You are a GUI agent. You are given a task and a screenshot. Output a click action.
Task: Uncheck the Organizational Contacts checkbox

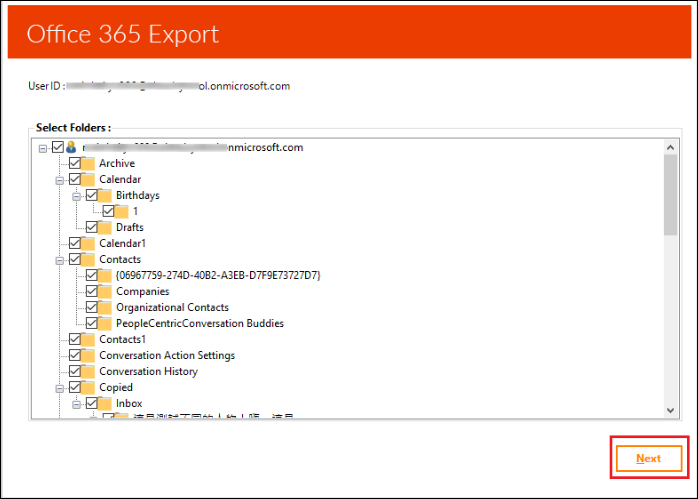92,307
